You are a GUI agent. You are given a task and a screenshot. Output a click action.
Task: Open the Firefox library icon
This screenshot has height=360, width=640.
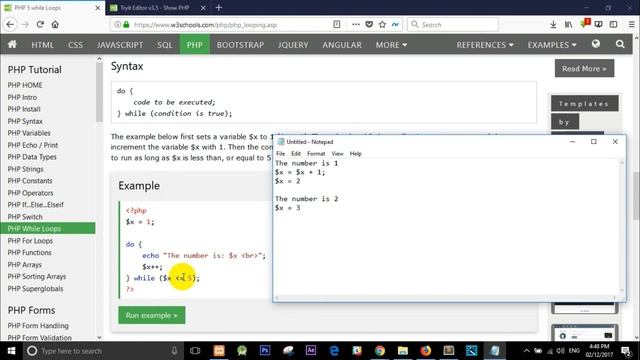click(568, 24)
